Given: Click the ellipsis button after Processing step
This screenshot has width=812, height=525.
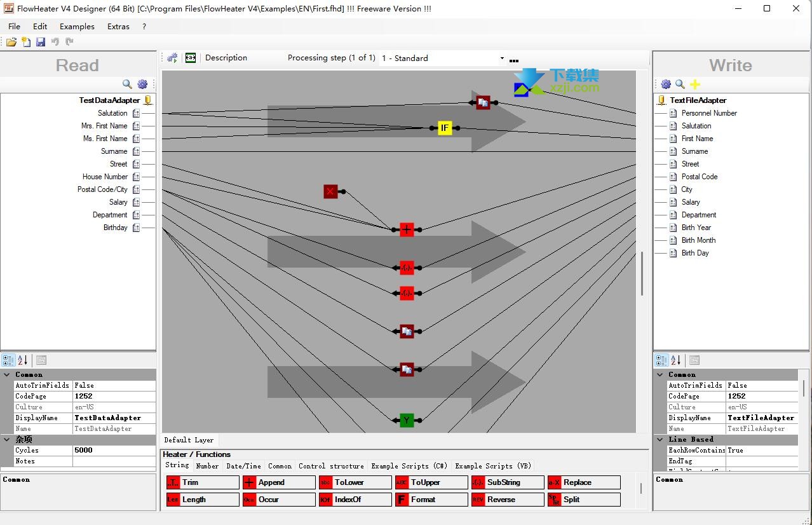Looking at the screenshot, I should [x=514, y=60].
